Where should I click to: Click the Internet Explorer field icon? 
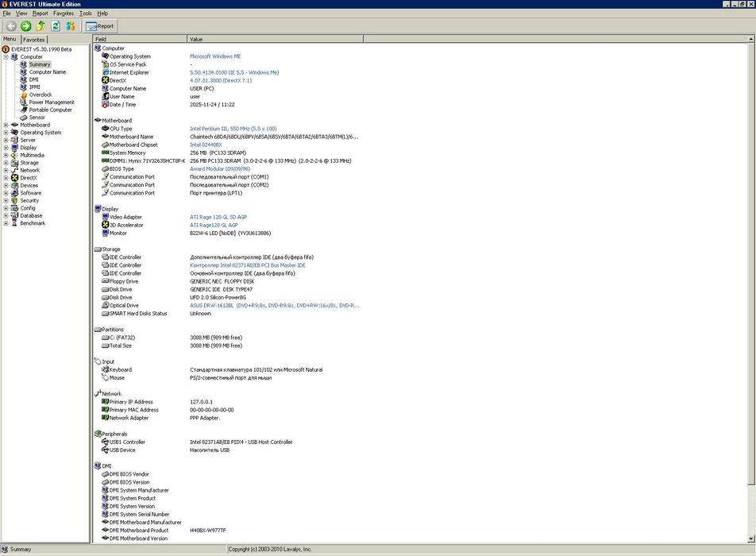(x=105, y=72)
